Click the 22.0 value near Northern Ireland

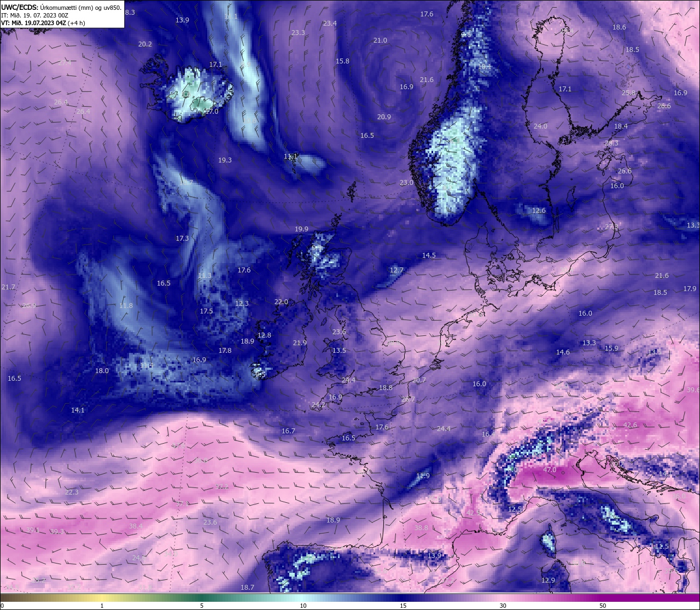tap(281, 301)
